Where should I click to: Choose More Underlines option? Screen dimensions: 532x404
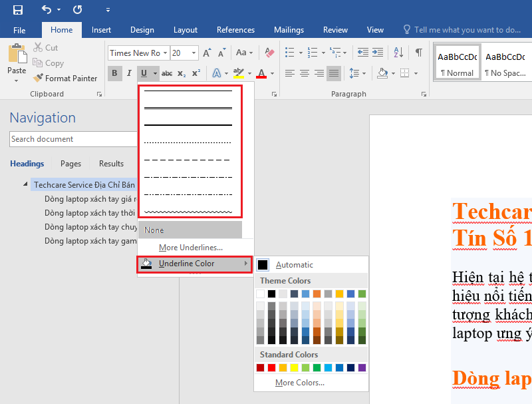pyautogui.click(x=190, y=248)
